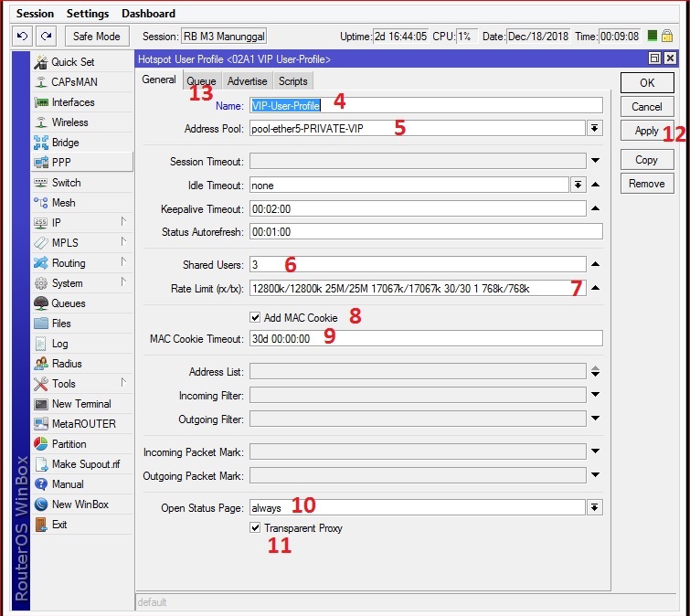
Task: Click the Cancel button
Action: pyautogui.click(x=647, y=107)
